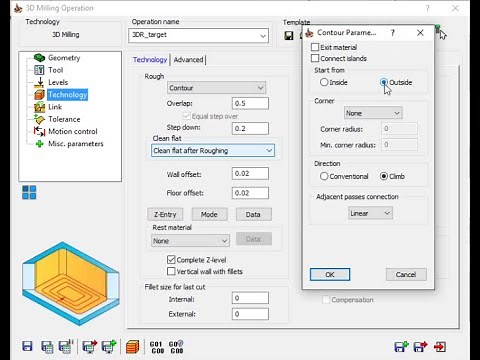480x360 pixels.
Task: Click the Step down input field
Action: [250, 128]
